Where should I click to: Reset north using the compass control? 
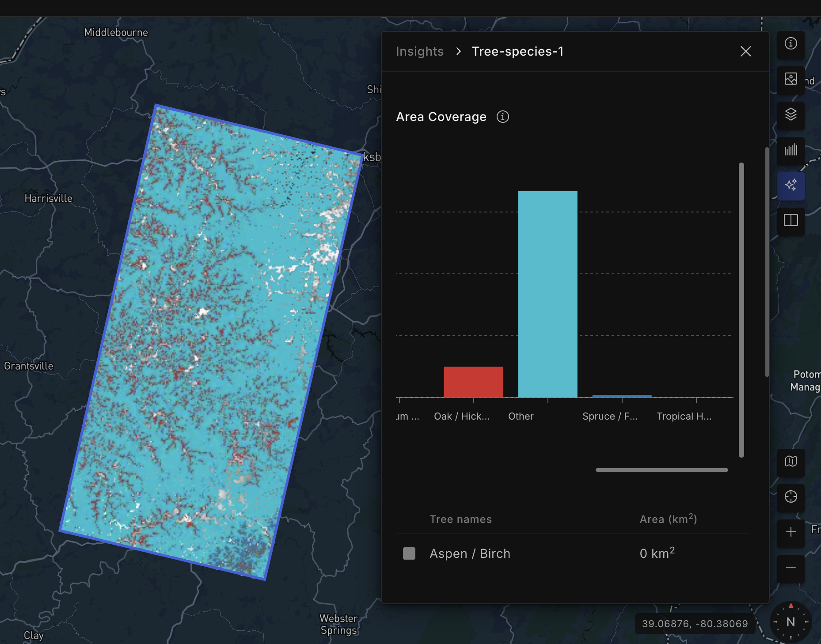tap(791, 622)
